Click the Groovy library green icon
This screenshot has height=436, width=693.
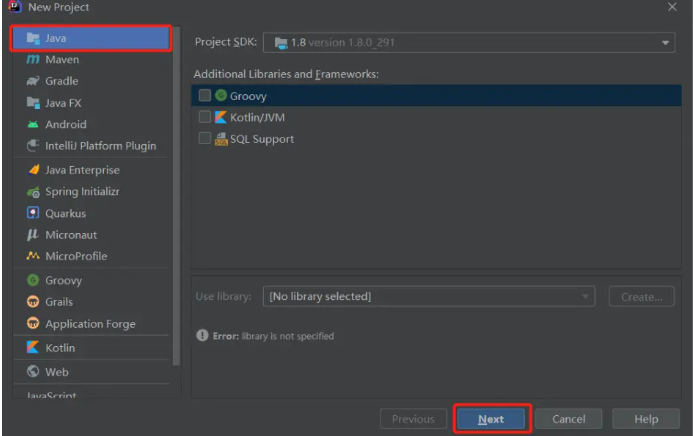click(221, 95)
